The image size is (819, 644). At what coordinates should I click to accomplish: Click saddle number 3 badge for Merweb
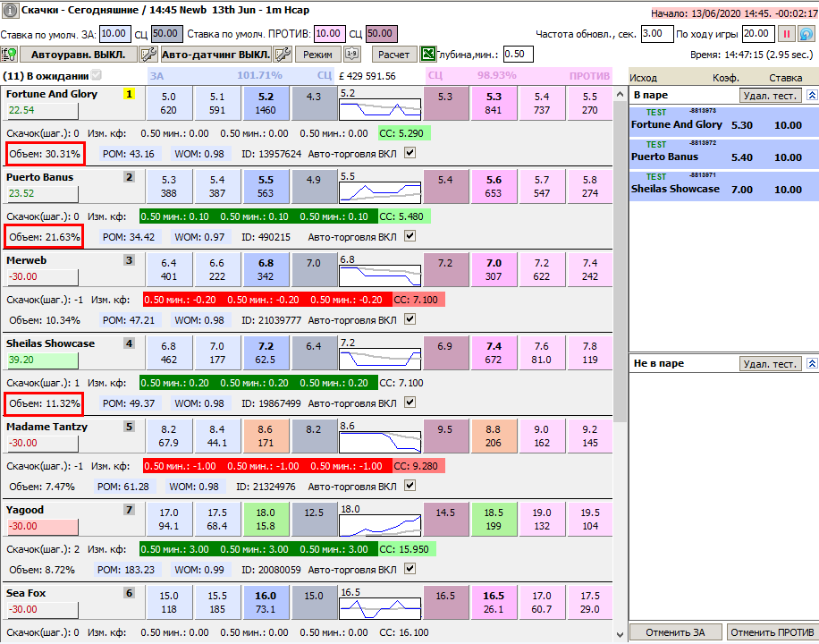(x=129, y=260)
